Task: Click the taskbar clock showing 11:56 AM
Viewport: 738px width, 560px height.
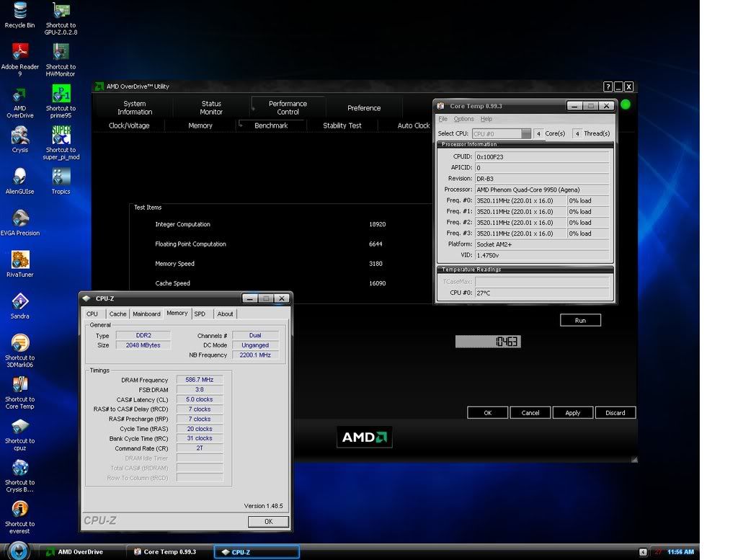Action: click(680, 552)
